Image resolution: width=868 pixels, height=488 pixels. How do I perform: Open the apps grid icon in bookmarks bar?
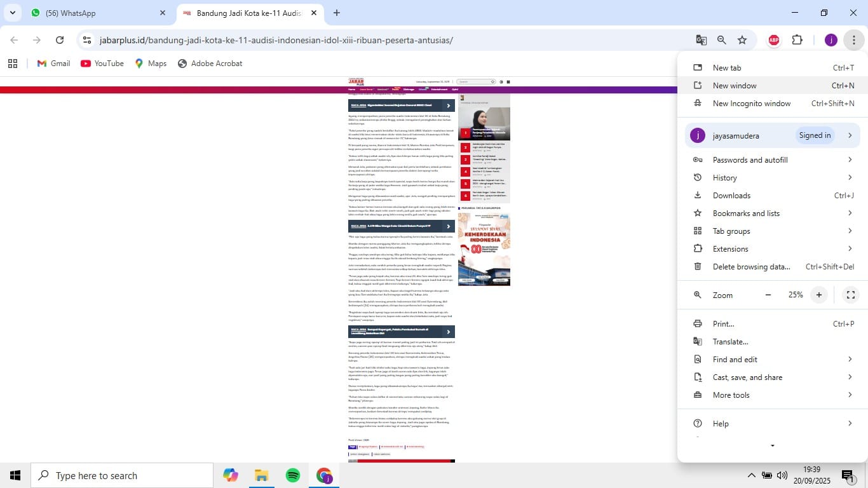(13, 64)
